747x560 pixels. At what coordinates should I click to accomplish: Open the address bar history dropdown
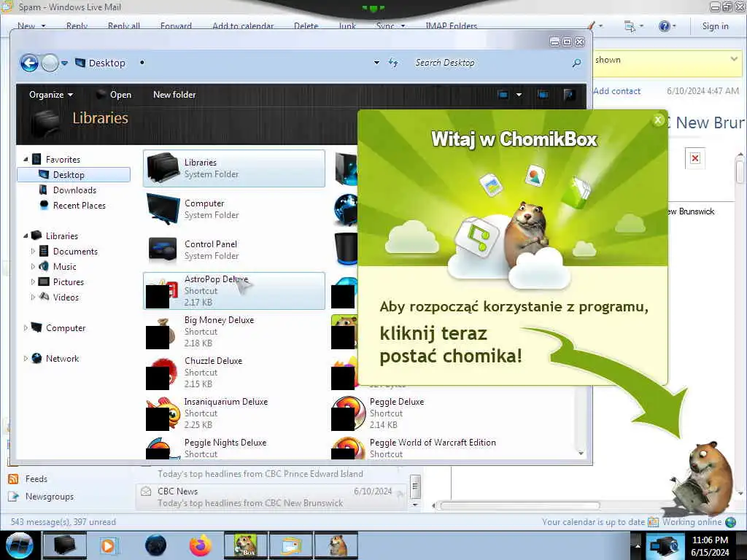pyautogui.click(x=376, y=63)
